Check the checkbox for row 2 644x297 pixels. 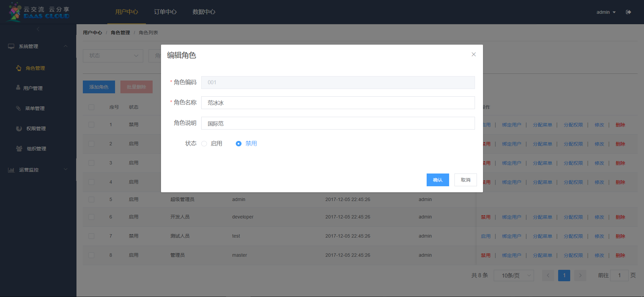point(91,144)
